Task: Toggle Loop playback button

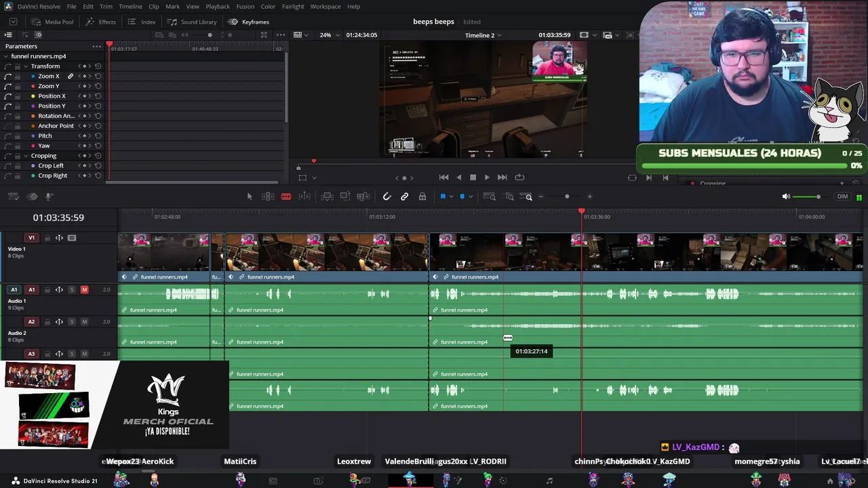Action: pos(519,178)
